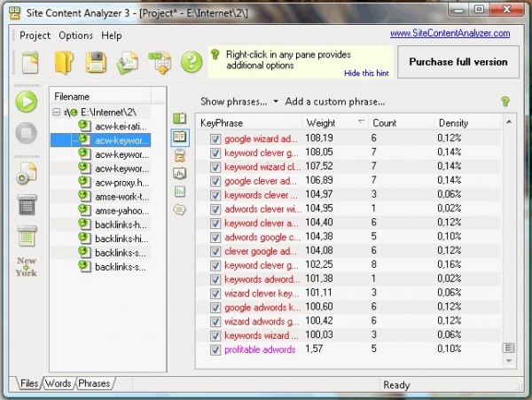Select file amse-work-t...
The image size is (532, 400).
point(121,197)
